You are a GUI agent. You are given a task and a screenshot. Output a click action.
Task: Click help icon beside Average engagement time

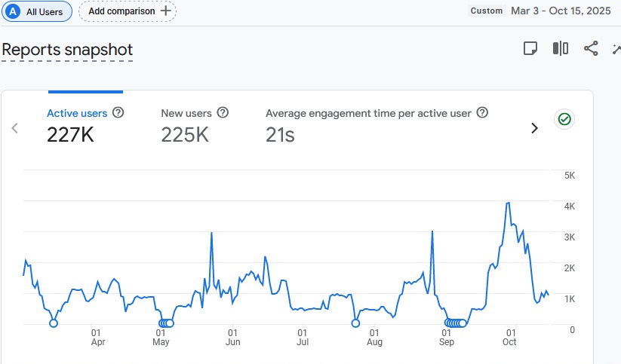482,113
